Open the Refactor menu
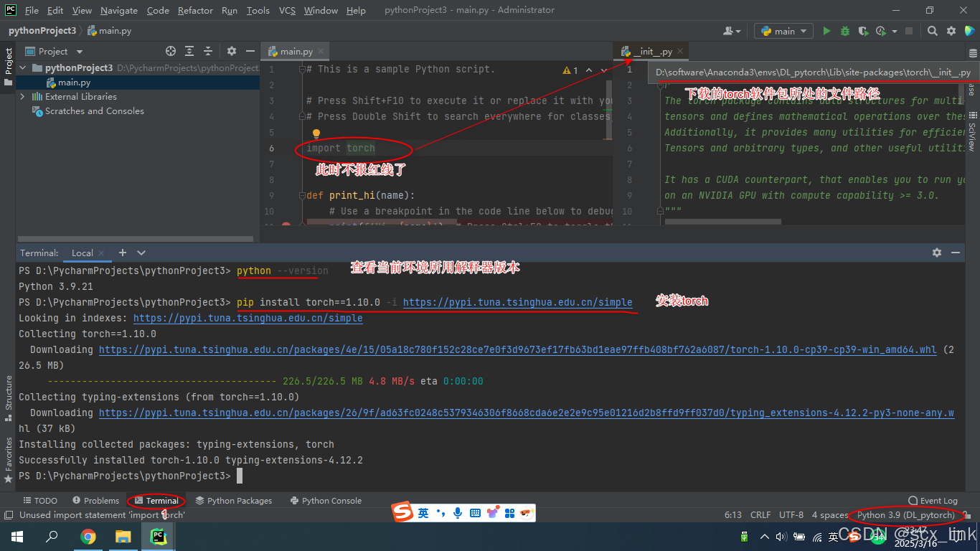Viewport: 980px width, 551px height. coord(195,10)
